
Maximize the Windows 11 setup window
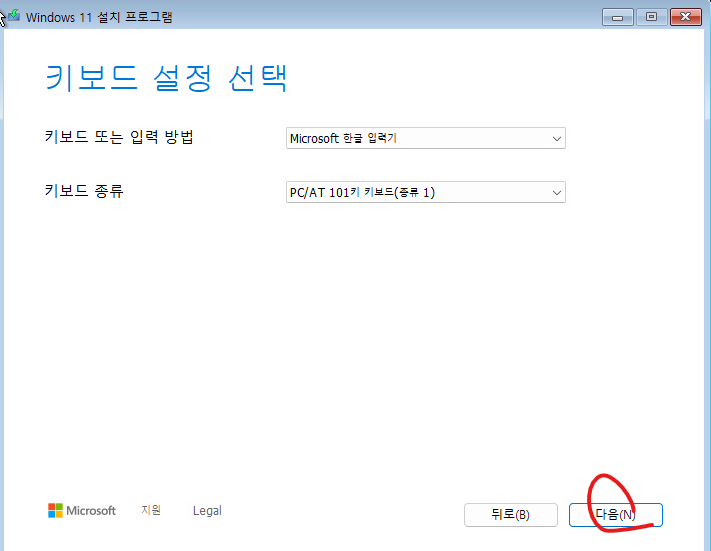651,17
